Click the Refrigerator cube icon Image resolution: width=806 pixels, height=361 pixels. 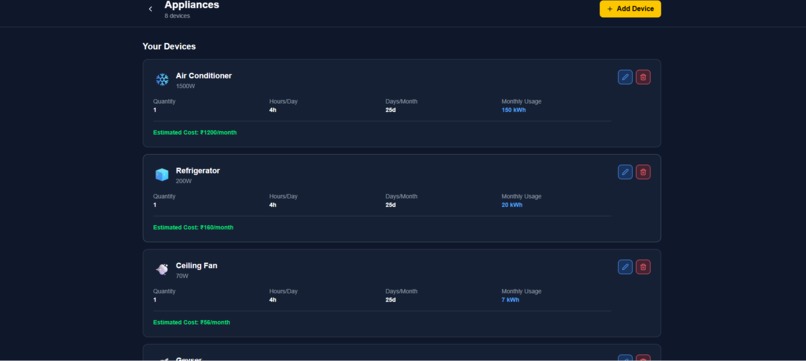(x=162, y=175)
